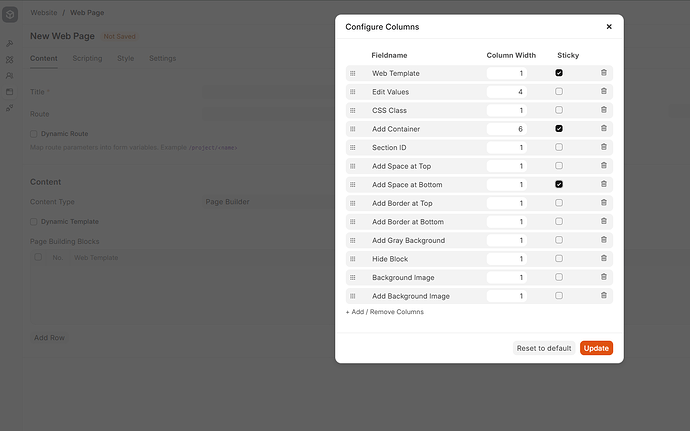
Task: Click trash icon for Background Image
Action: [x=604, y=277]
